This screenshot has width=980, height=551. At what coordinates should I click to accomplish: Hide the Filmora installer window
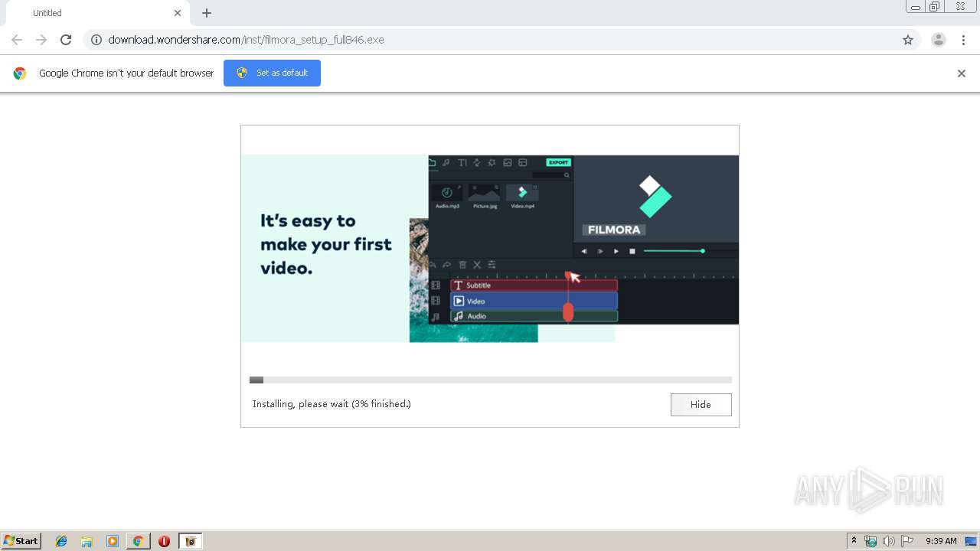(701, 405)
